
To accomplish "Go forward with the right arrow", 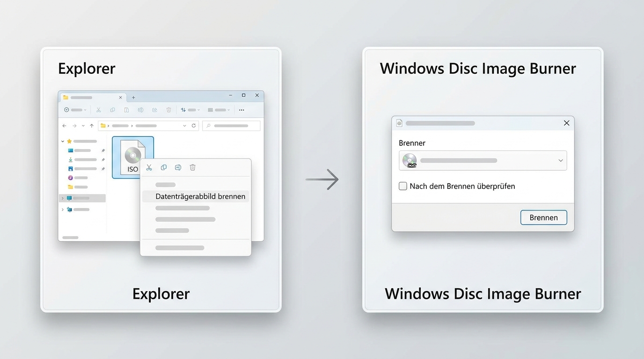I will point(74,126).
